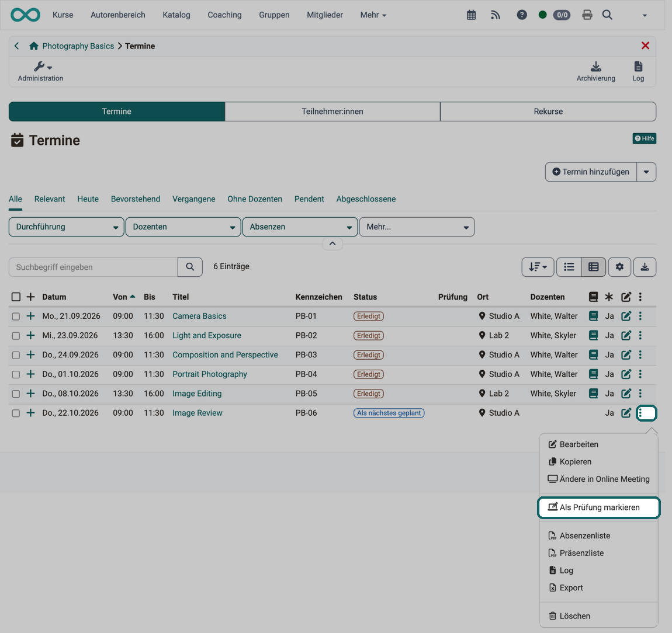
Task: Open the Administration wrench dropdown
Action: pos(40,71)
